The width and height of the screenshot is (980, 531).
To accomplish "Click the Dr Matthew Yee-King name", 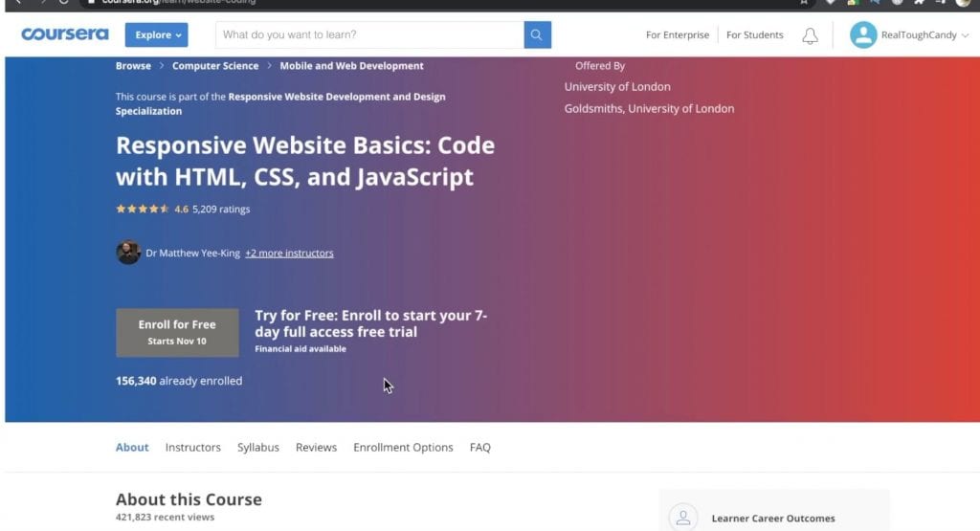I will [x=192, y=253].
